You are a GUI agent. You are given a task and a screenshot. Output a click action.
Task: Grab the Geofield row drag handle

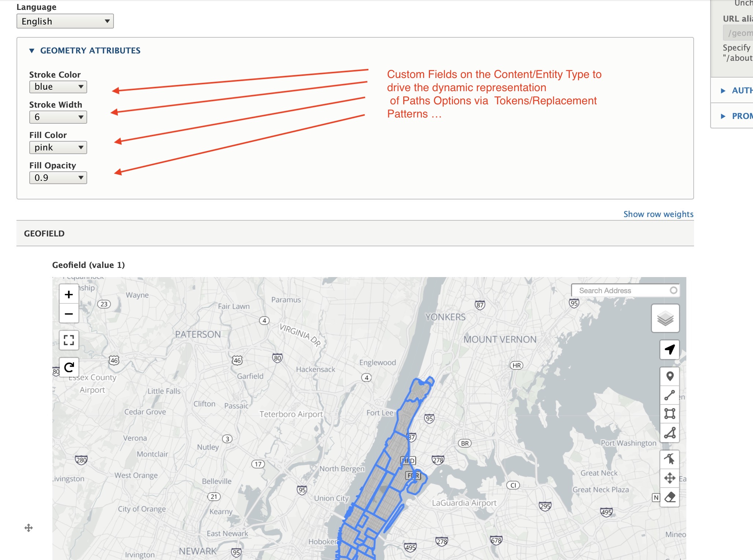[x=29, y=527]
